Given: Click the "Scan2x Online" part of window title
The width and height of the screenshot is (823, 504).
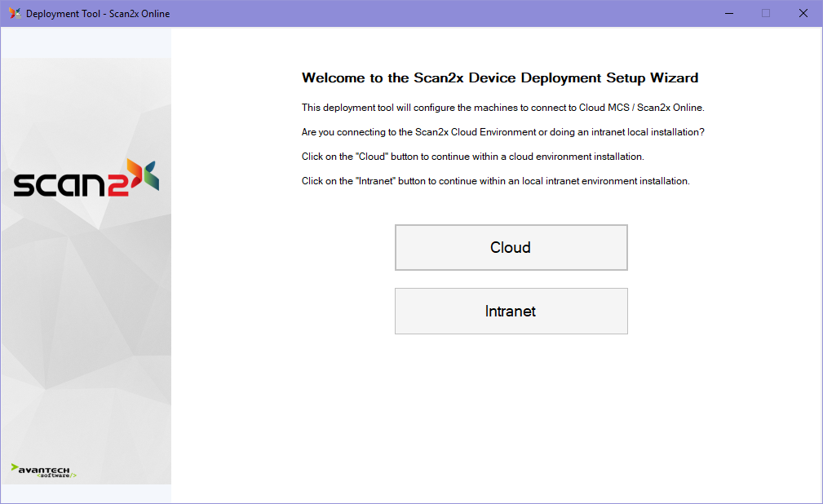Looking at the screenshot, I should pyautogui.click(x=139, y=13).
